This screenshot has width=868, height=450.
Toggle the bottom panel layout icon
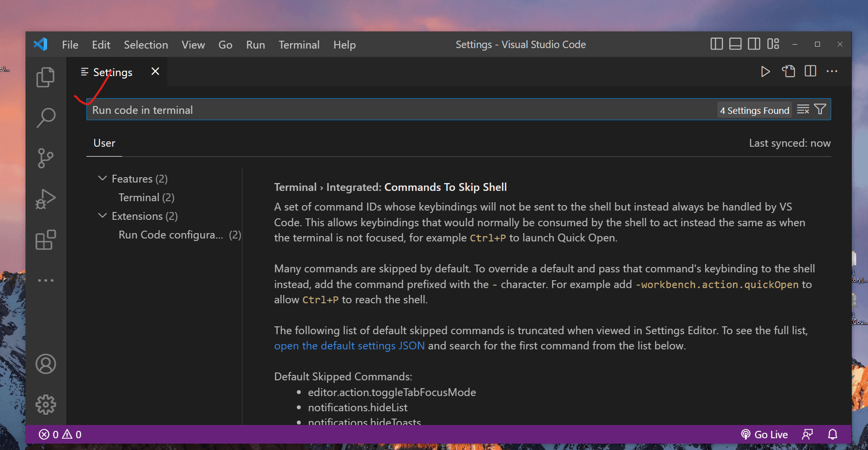[735, 44]
